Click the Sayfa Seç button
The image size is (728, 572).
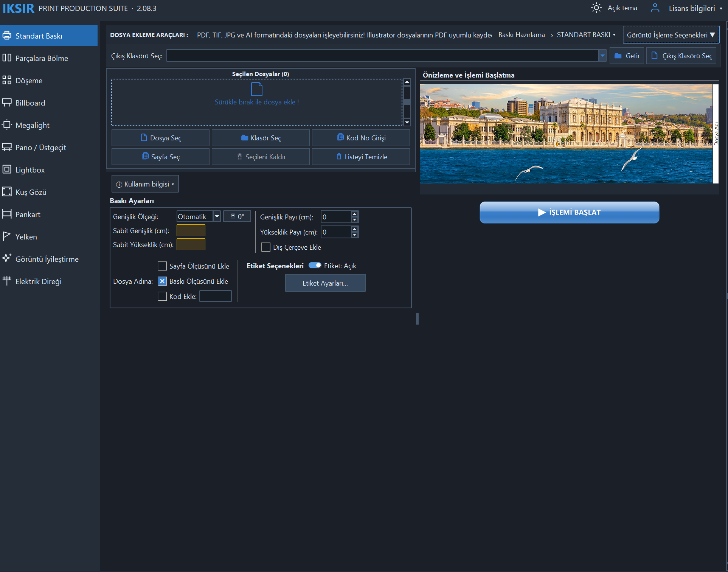pyautogui.click(x=160, y=157)
